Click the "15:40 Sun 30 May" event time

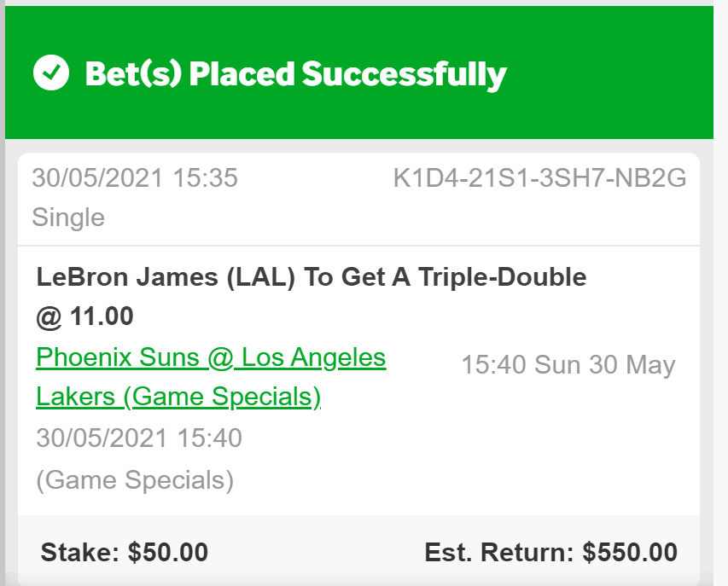[568, 365]
